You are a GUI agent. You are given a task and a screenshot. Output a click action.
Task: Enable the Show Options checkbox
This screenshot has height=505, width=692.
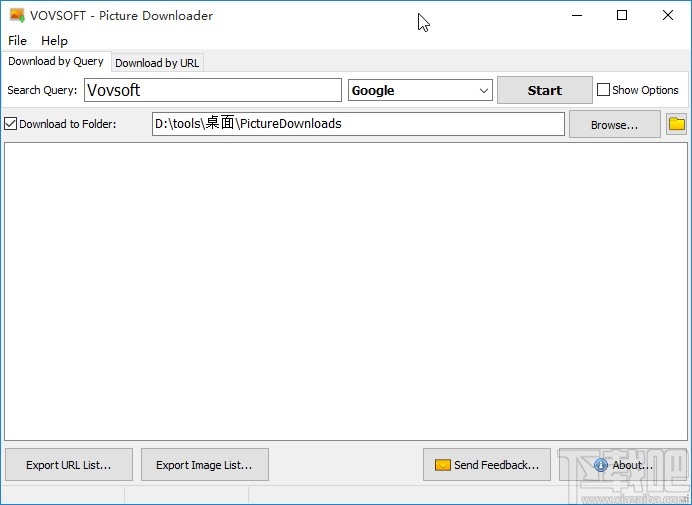[604, 90]
